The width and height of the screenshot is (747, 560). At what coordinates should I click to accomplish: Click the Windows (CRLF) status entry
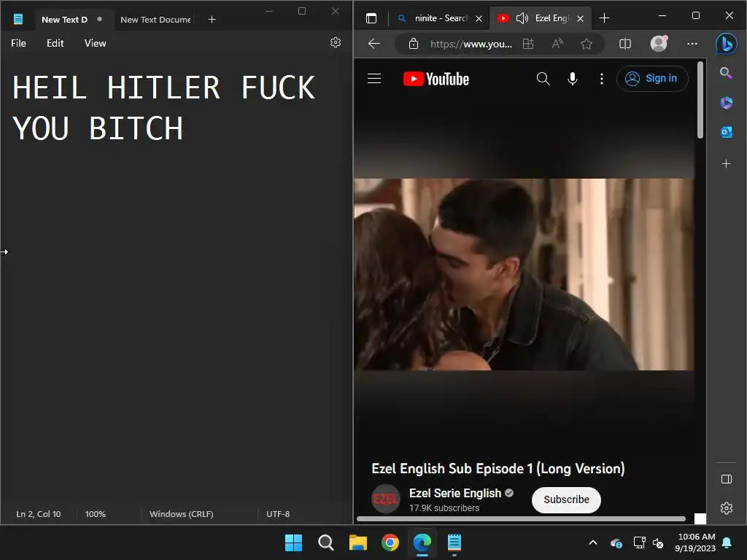click(182, 514)
